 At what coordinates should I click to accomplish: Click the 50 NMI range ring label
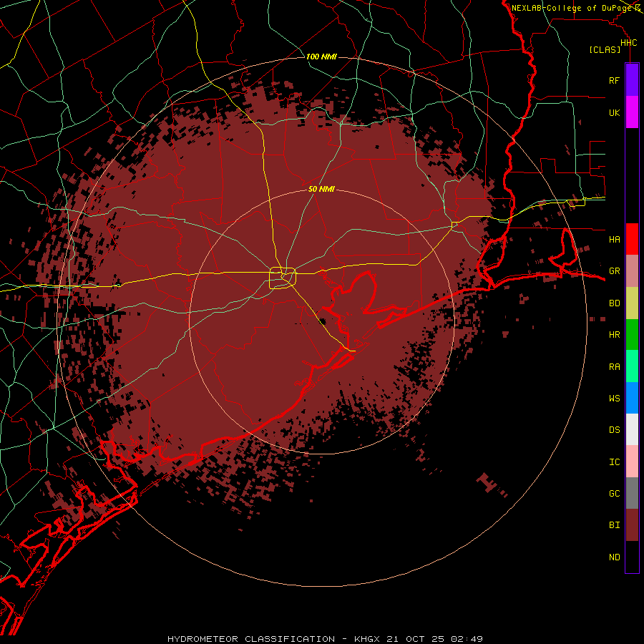pyautogui.click(x=321, y=189)
